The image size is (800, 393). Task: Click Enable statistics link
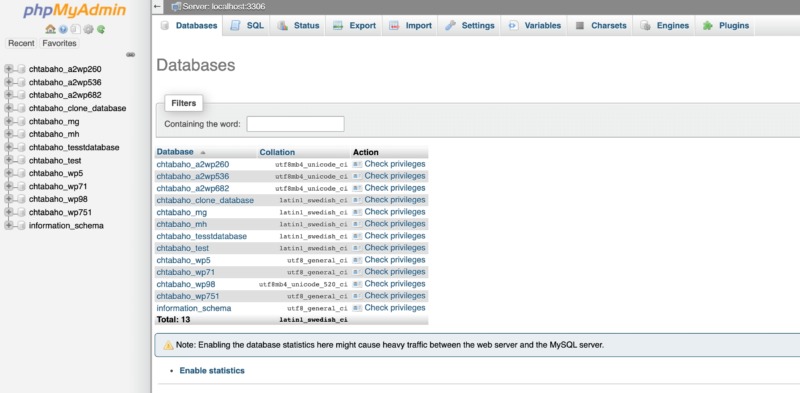tap(212, 371)
